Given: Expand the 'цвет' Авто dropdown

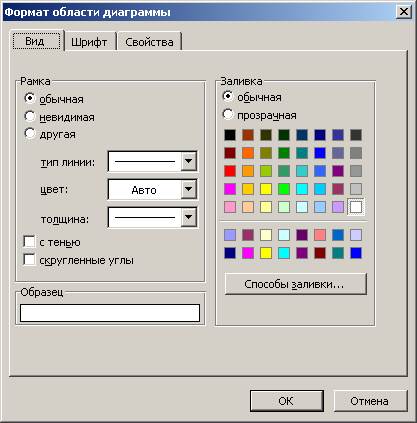Looking at the screenshot, I should (189, 189).
